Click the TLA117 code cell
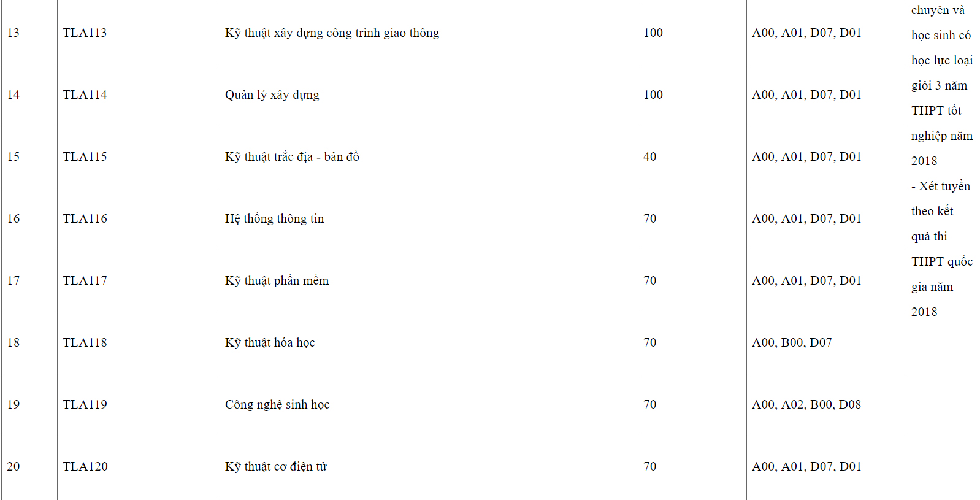The image size is (980, 500). [x=85, y=281]
